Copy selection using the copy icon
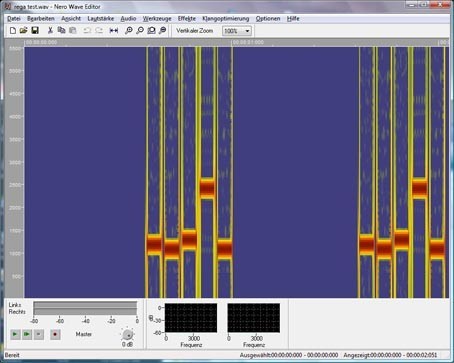This screenshot has height=363, width=454. click(x=61, y=31)
